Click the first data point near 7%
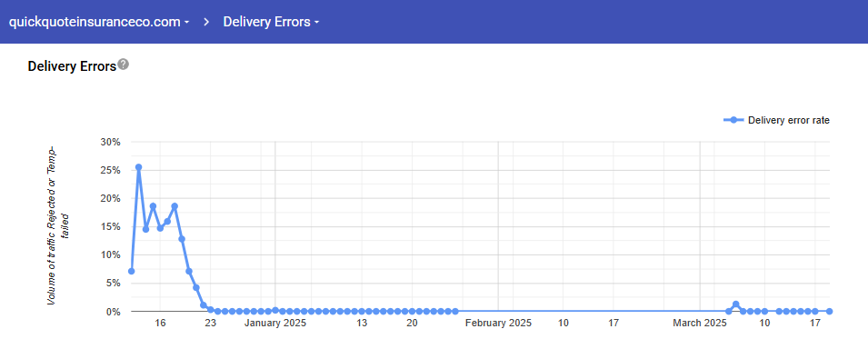This screenshot has height=359, width=868. coord(131,271)
